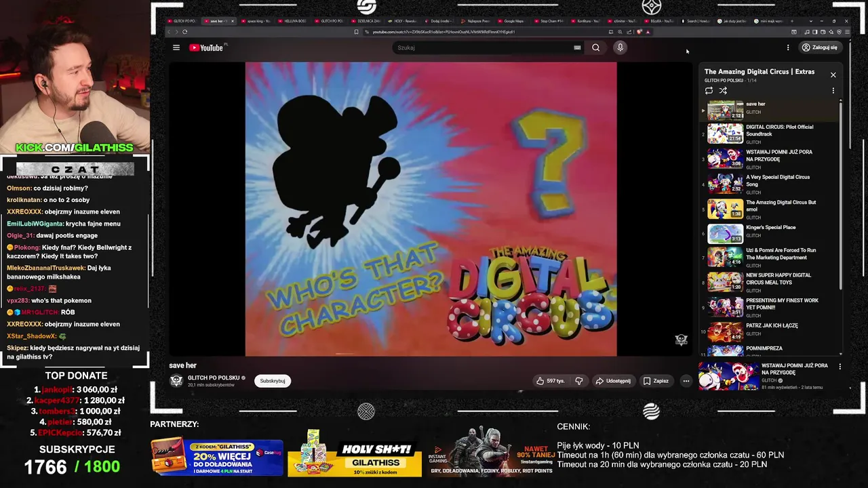This screenshot has width=868, height=488.
Task: Open the on-screen keyboard icon in search
Action: tap(577, 47)
